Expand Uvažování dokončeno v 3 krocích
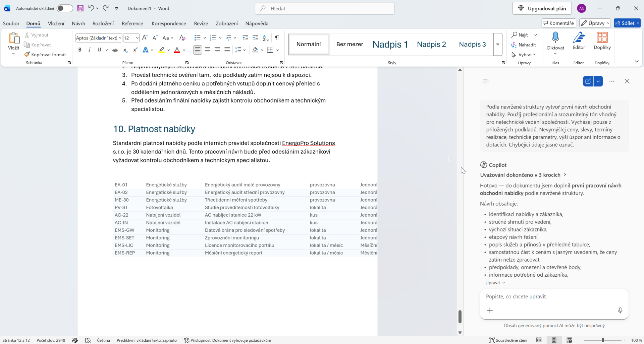This screenshot has width=644, height=344. tap(523, 175)
